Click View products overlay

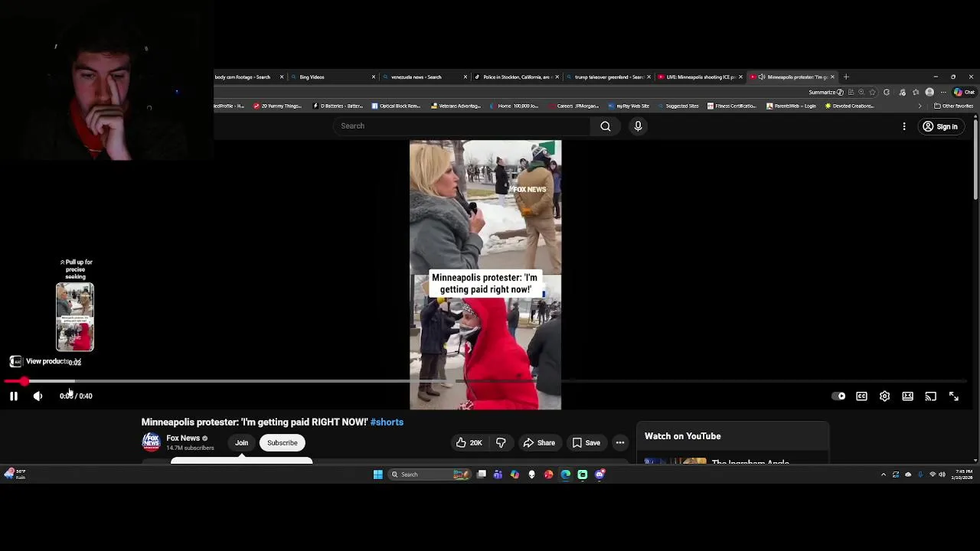[x=46, y=361]
